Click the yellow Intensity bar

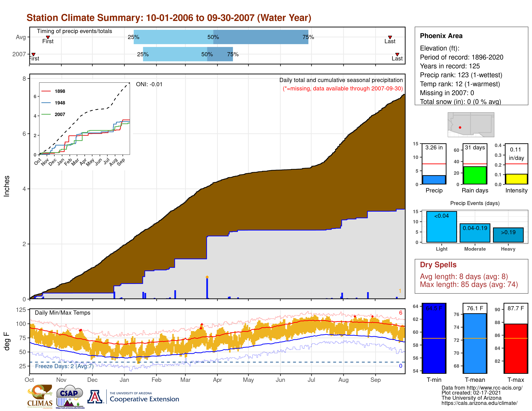[x=516, y=179]
